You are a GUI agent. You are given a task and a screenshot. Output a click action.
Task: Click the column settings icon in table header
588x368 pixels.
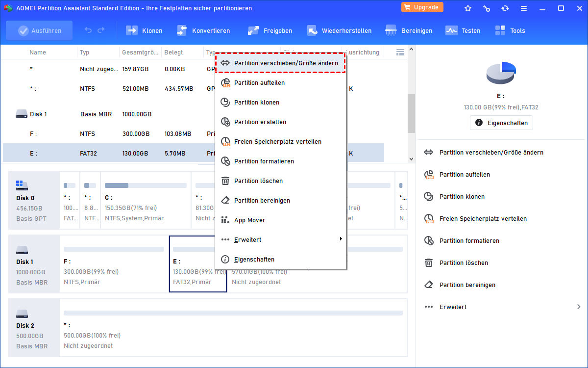click(x=400, y=52)
